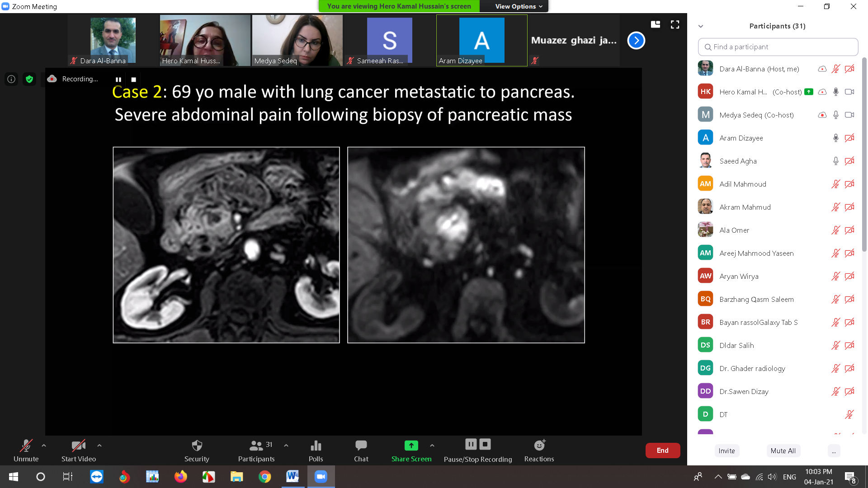Toggle Medya Sedeq microphone icon
This screenshot has width=868, height=488.
(x=836, y=115)
